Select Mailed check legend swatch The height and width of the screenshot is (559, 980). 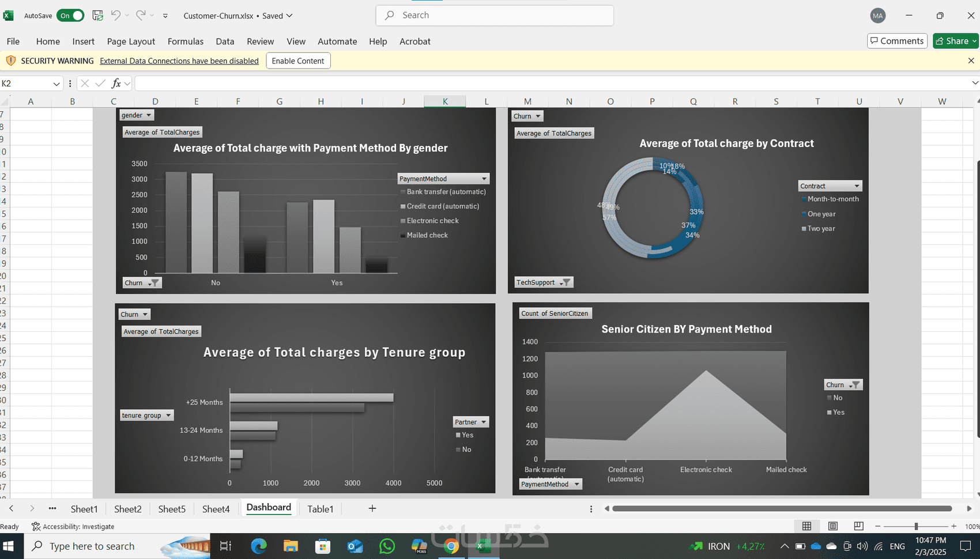403,235
